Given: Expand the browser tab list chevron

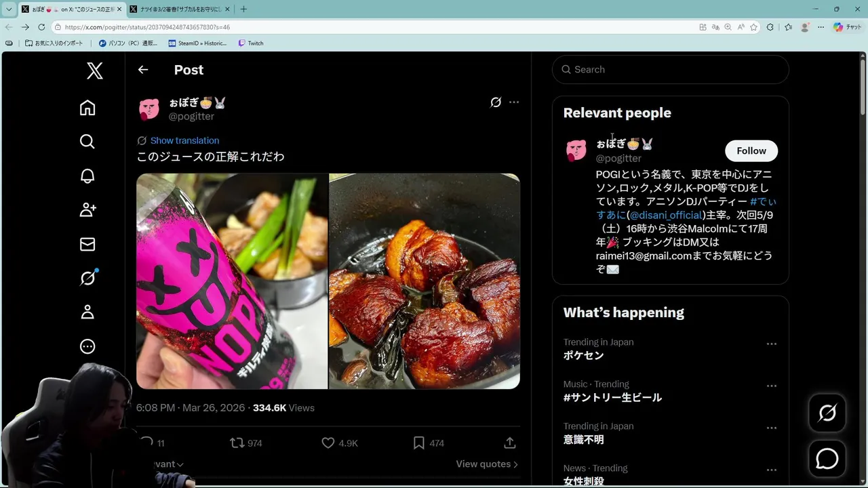Looking at the screenshot, I should tap(9, 9).
